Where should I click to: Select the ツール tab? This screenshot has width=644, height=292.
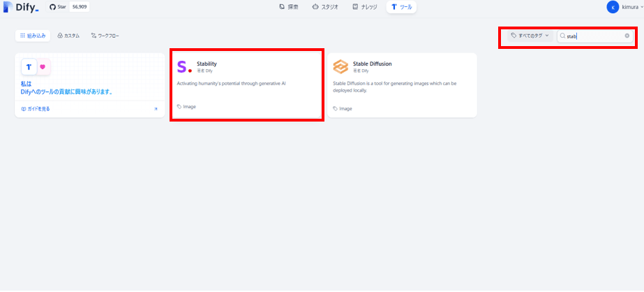click(401, 7)
